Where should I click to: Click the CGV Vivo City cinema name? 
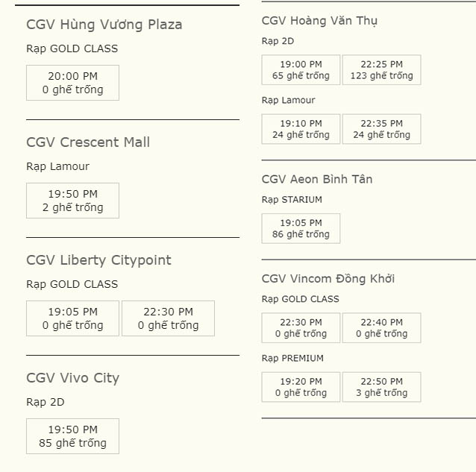[72, 378]
